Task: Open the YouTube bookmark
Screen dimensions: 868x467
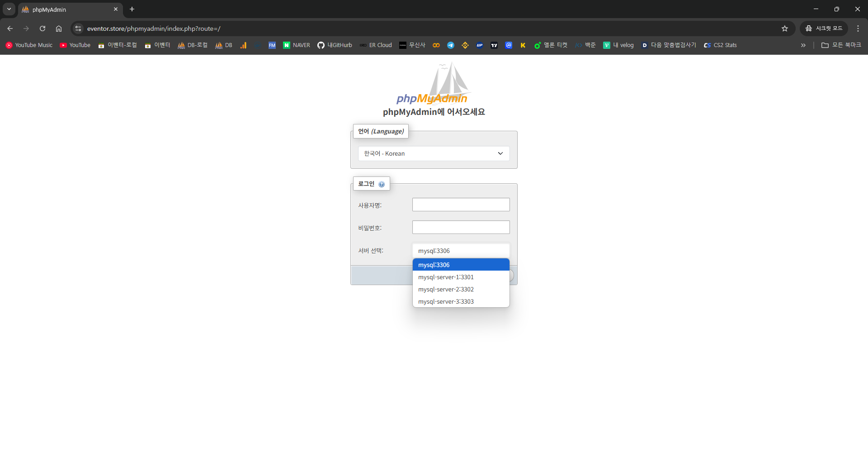Action: point(75,45)
